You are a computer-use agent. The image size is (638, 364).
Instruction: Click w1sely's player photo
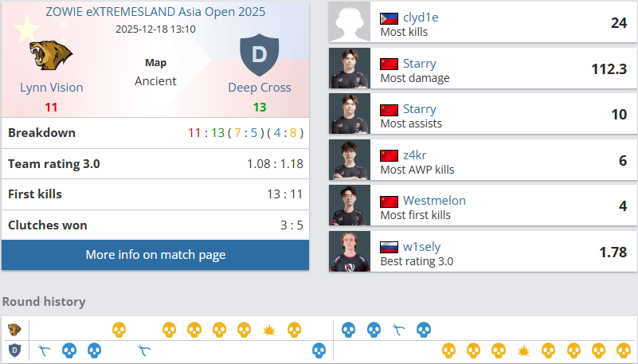[x=350, y=251]
